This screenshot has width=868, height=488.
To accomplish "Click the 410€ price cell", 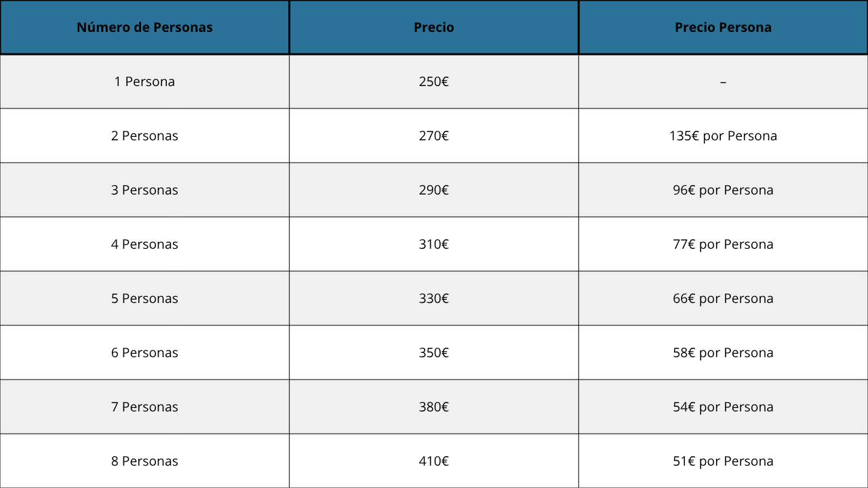I will coord(434,462).
